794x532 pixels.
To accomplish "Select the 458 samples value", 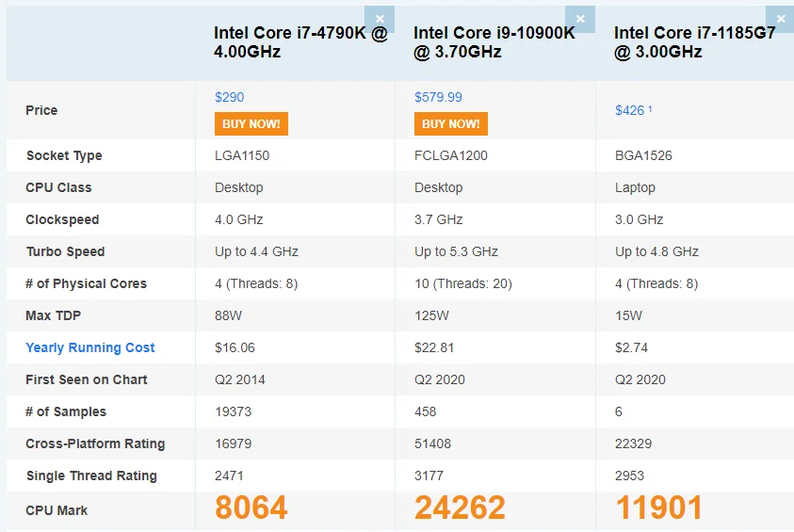I will click(426, 411).
